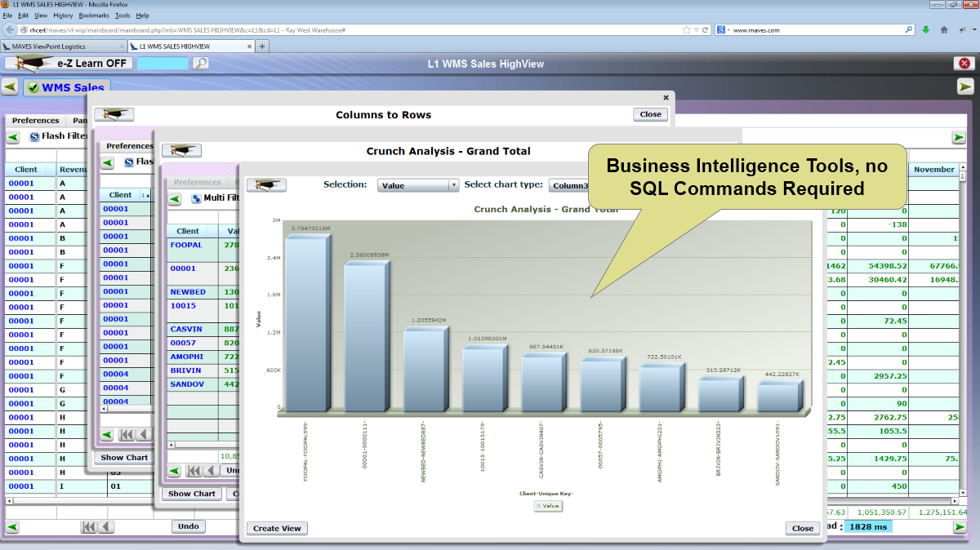The image size is (980, 550).
Task: Click green left arrow in Crunch Analysis grid footer
Action: pos(174,470)
